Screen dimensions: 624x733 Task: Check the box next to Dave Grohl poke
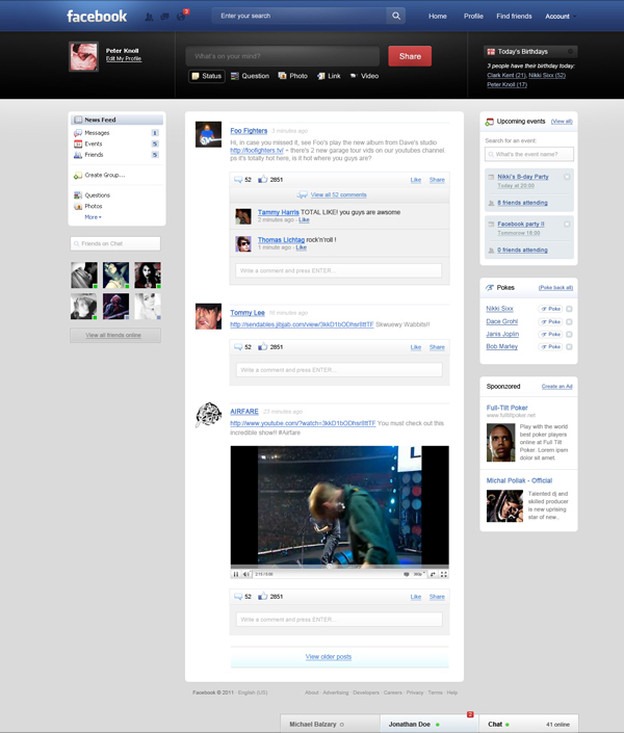pyautogui.click(x=569, y=322)
